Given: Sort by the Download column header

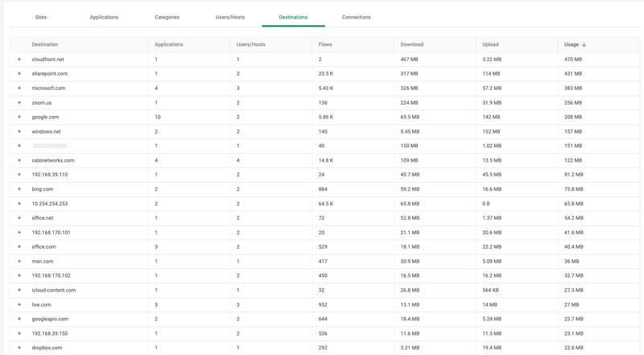Looking at the screenshot, I should 412,44.
